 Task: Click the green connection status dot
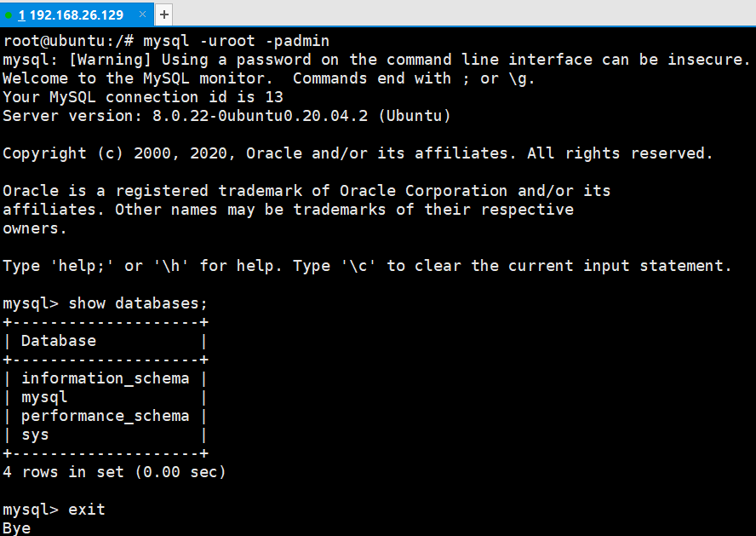point(9,15)
